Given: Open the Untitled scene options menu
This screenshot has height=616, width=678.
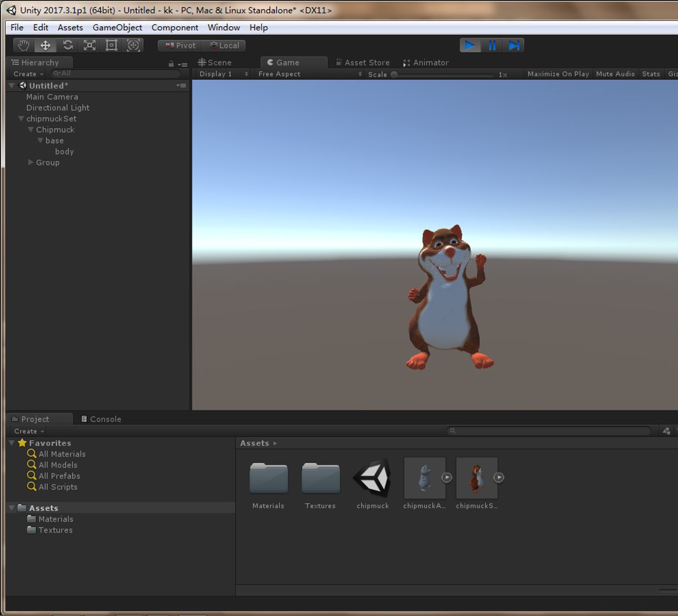Looking at the screenshot, I should coord(181,86).
